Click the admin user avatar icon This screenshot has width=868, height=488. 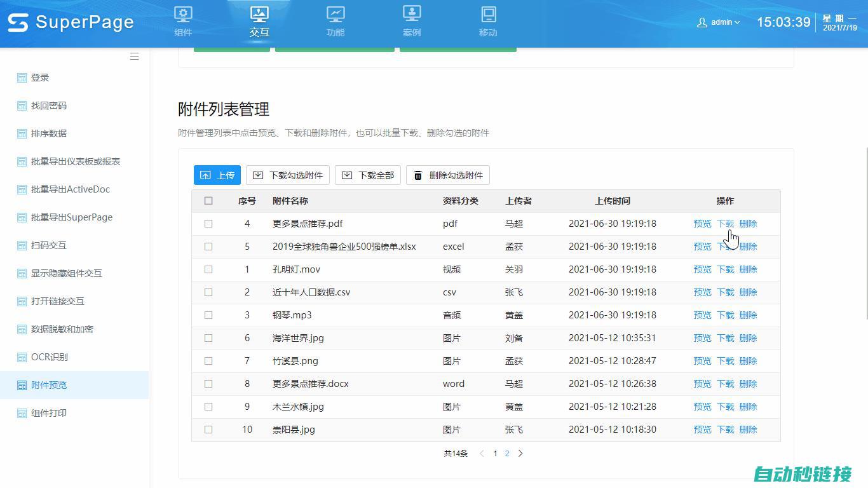tap(702, 22)
